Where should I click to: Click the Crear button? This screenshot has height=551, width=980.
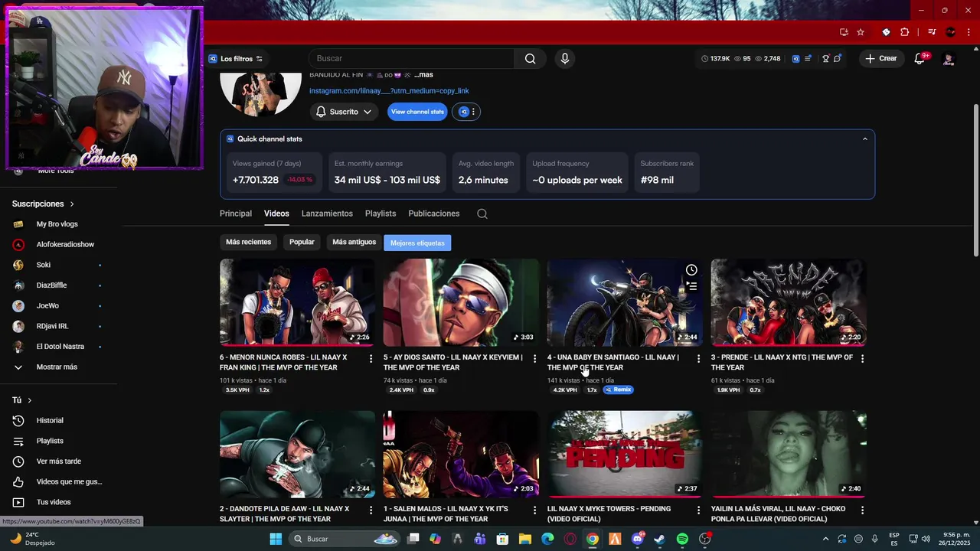coord(880,59)
